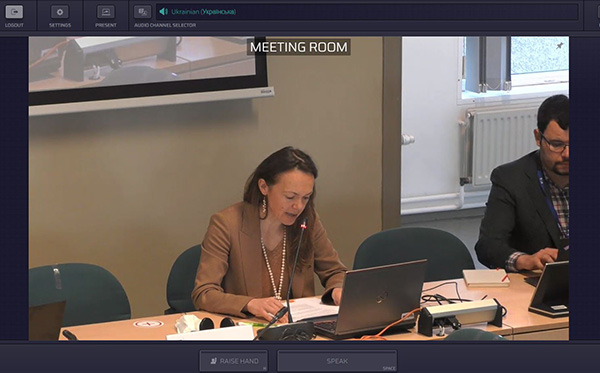Toggle the Speak microphone button
Screen dimensions: 600x373
tap(337, 361)
